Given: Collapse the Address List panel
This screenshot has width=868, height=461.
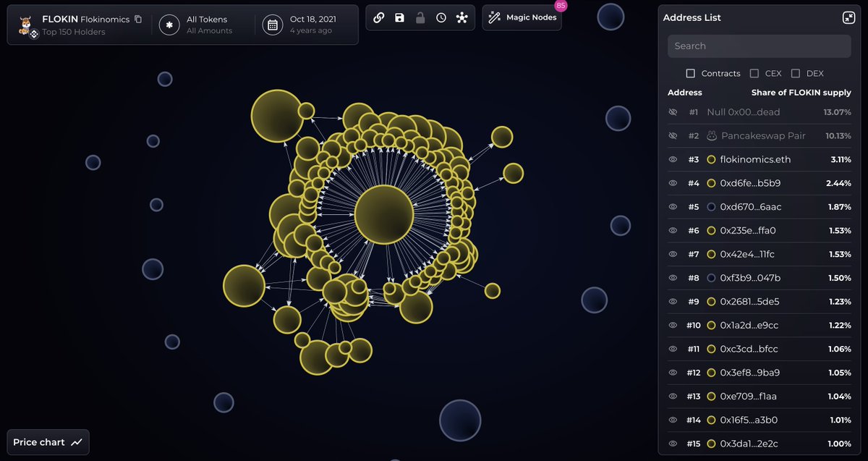Looking at the screenshot, I should pos(849,17).
